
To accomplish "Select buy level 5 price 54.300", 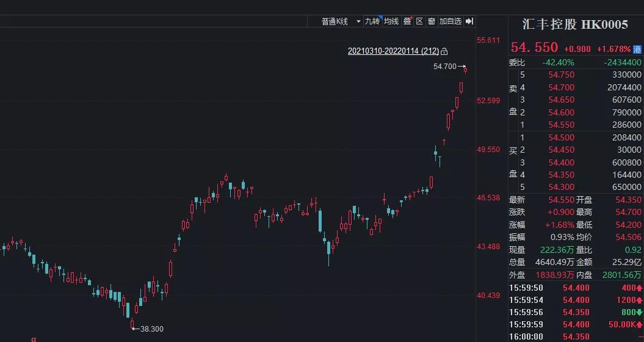I will tap(561, 187).
